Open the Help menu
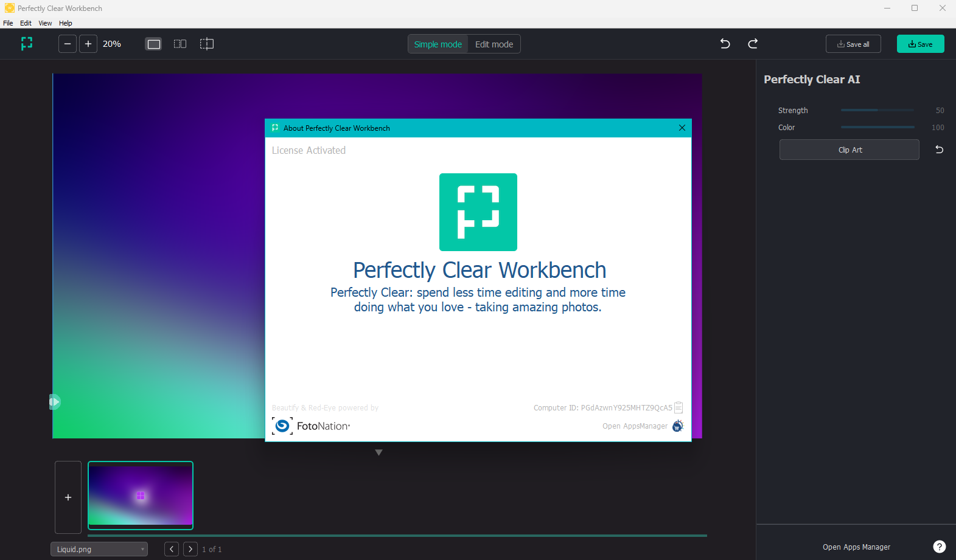Viewport: 956px width, 560px height. (66, 23)
